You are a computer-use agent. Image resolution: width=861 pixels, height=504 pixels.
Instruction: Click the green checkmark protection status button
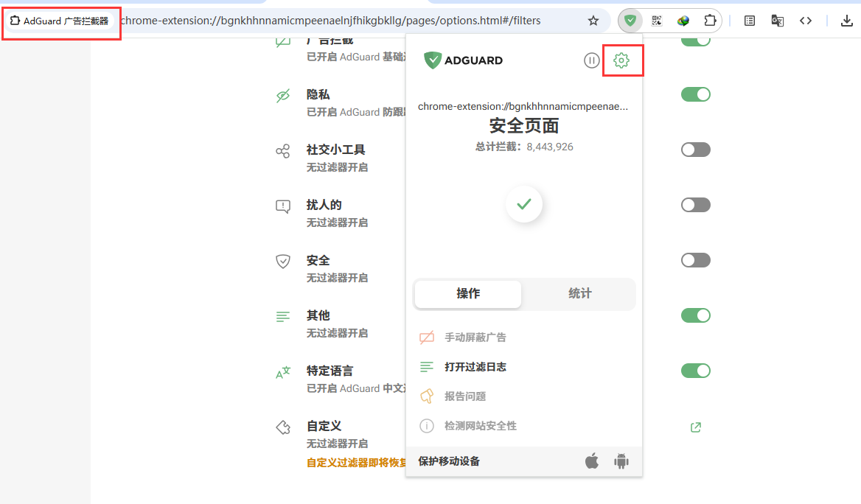point(524,204)
